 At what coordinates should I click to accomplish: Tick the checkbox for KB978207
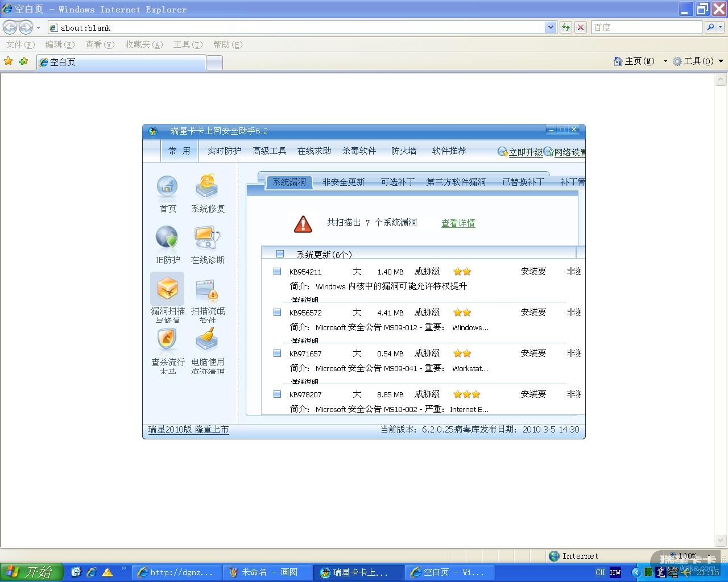click(x=277, y=394)
